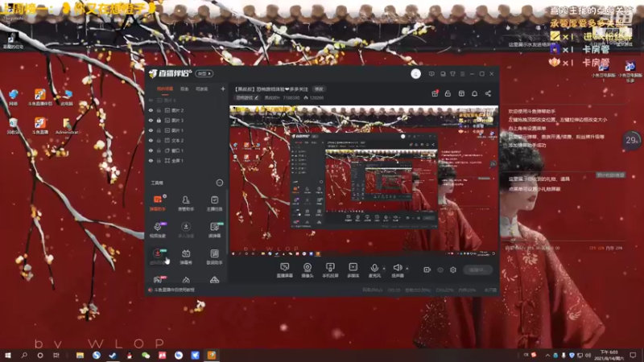Screen dimensions: 644x362
Task: Toggle visibility of layer 图片 2
Action: click(151, 110)
